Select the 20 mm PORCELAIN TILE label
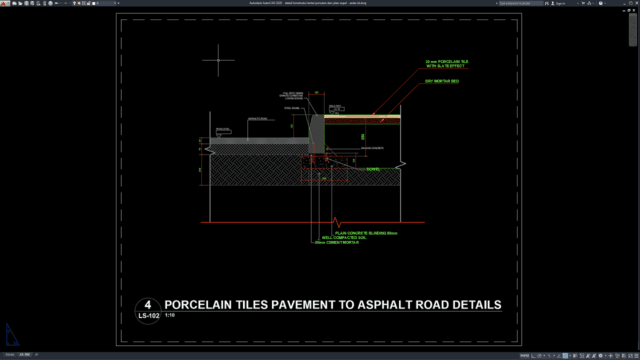 [x=447, y=64]
